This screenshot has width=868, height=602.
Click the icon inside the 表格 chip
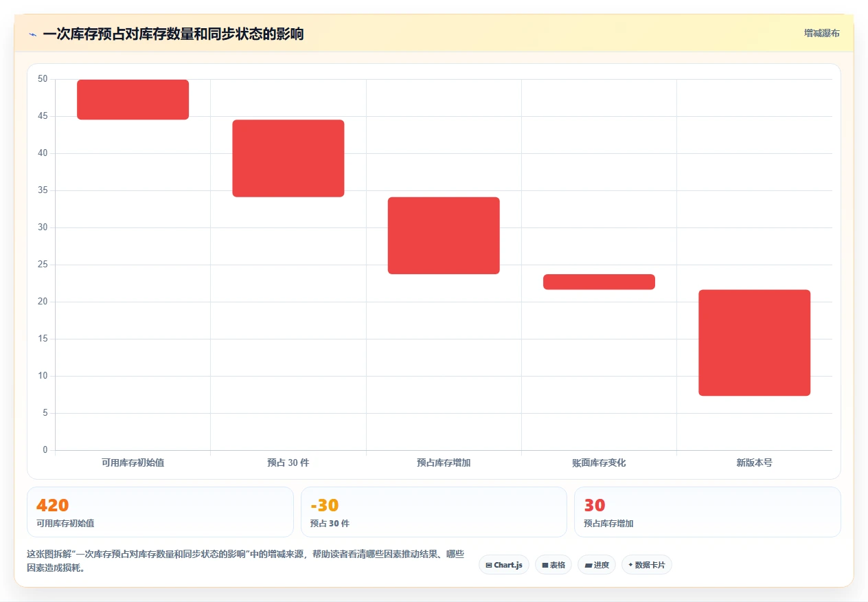545,565
